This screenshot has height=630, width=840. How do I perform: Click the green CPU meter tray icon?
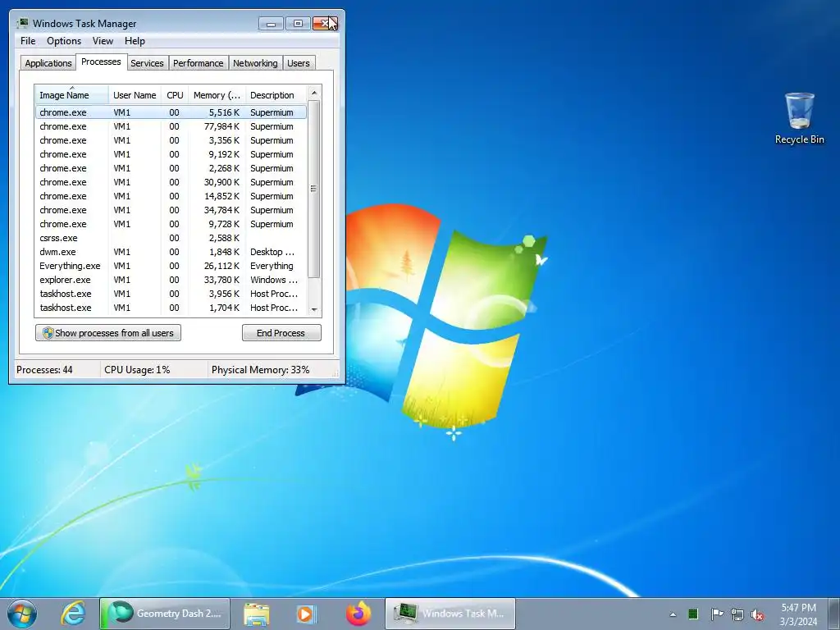[x=693, y=614]
